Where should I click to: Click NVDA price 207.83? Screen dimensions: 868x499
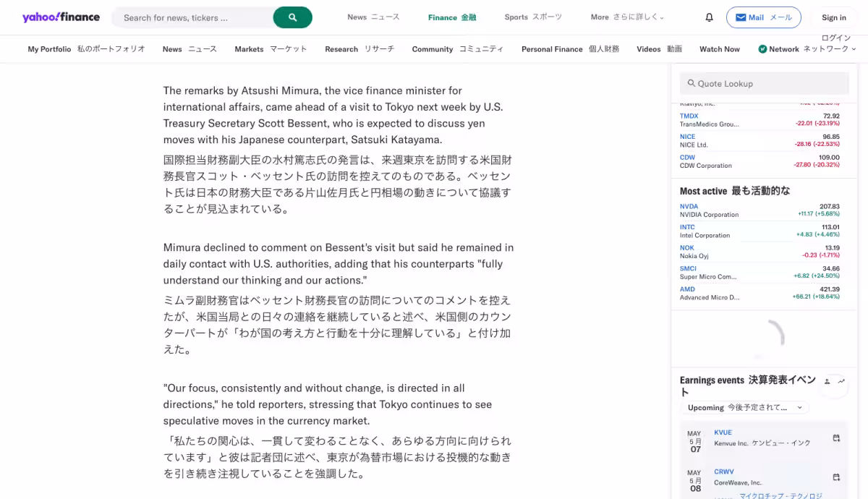830,206
